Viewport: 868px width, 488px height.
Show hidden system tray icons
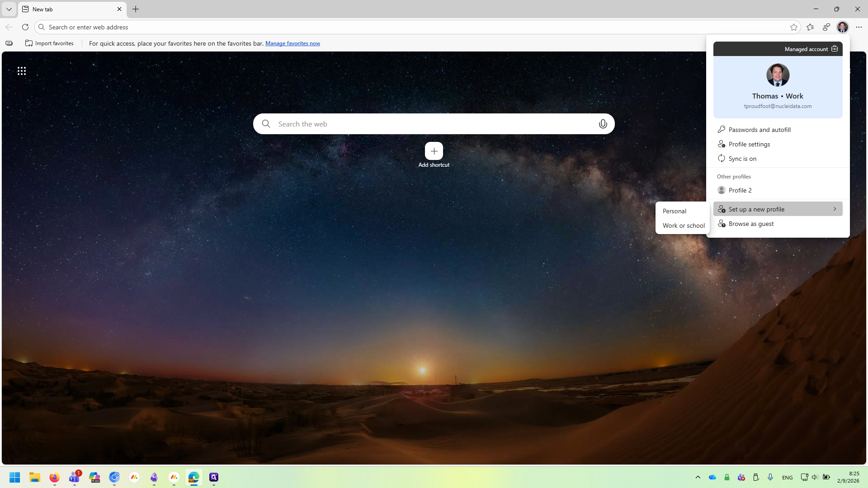(698, 477)
